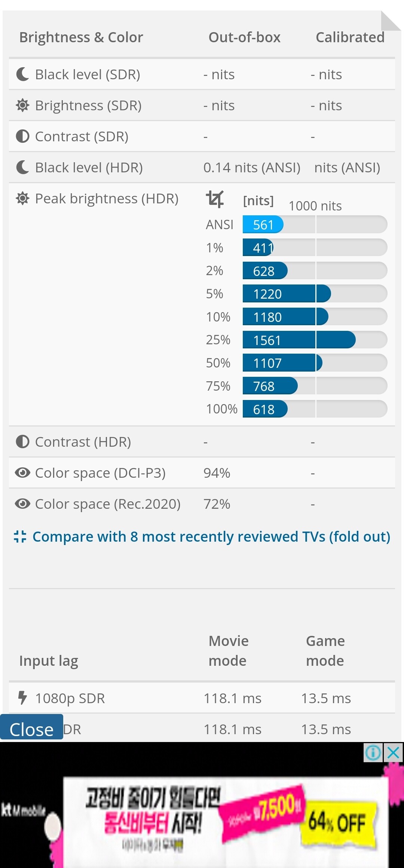This screenshot has width=404, height=868.
Task: Click the sun icon beside Brightness (SDR)
Action: [x=23, y=105]
